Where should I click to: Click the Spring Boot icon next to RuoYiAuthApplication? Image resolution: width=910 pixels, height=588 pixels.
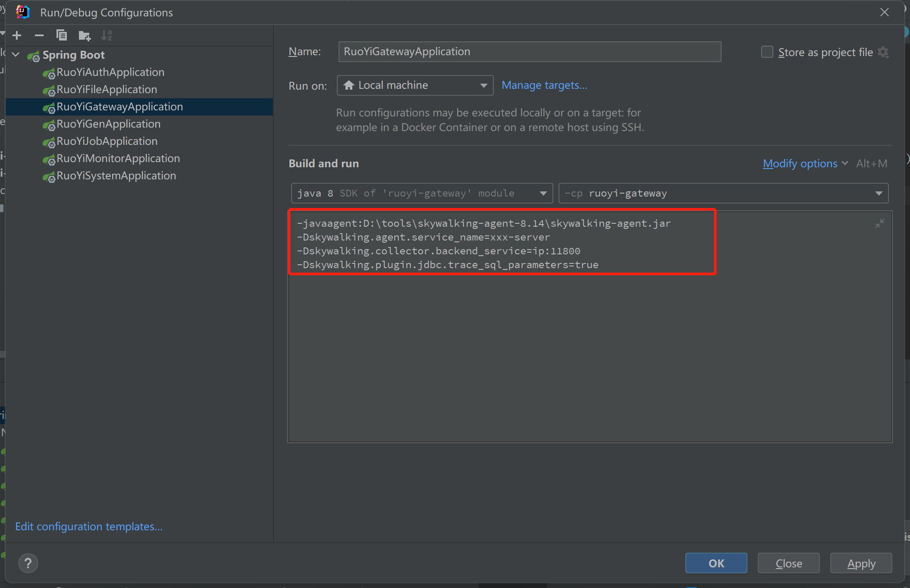tap(49, 73)
